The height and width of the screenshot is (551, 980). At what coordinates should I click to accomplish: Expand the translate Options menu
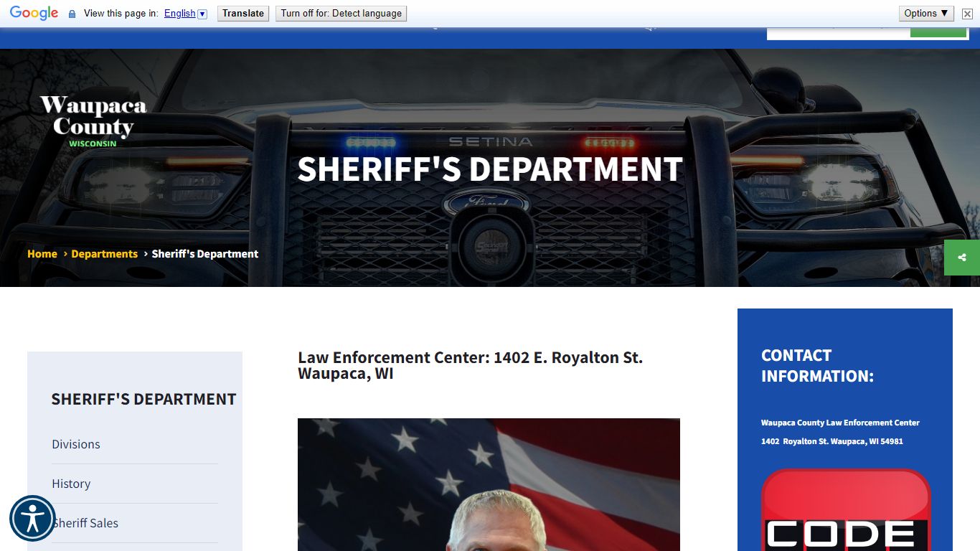[x=926, y=13]
